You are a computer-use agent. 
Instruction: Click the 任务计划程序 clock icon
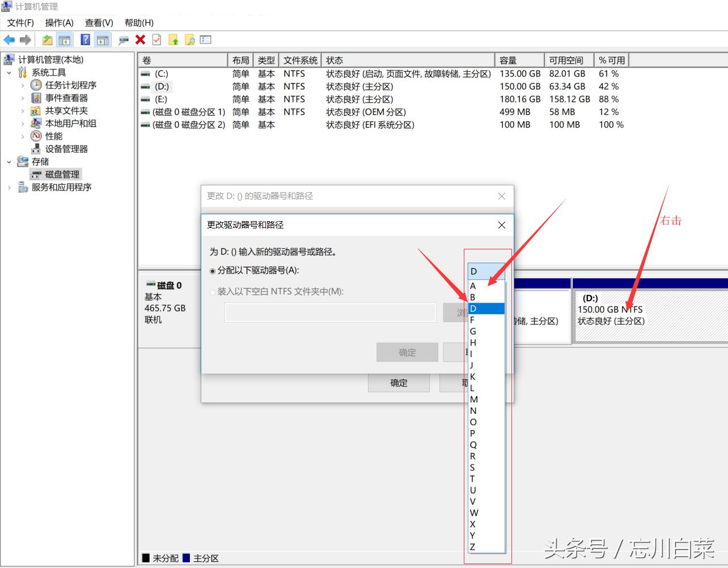click(36, 85)
